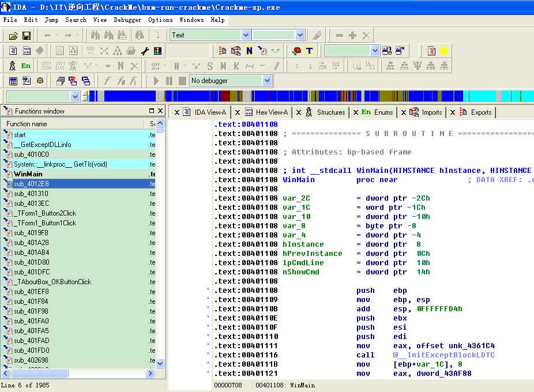Click the horizontal scrollbar right arrow
This screenshot has height=392, width=534.
[150, 374]
